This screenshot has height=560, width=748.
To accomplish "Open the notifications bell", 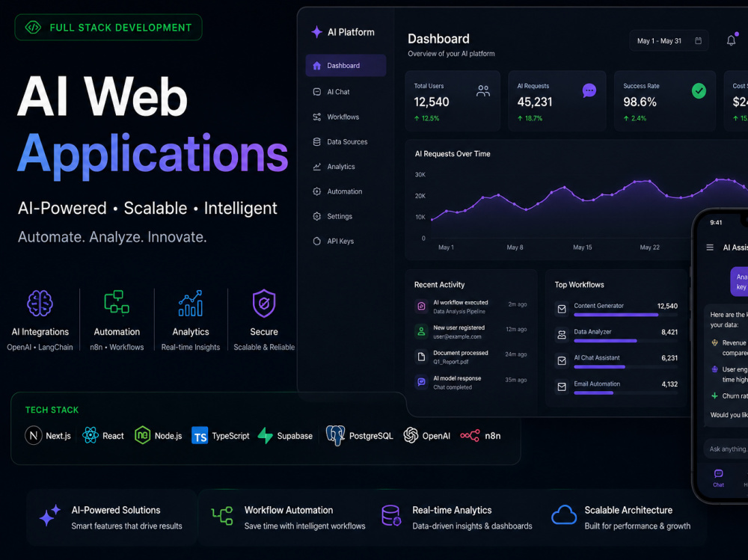I will click(731, 40).
